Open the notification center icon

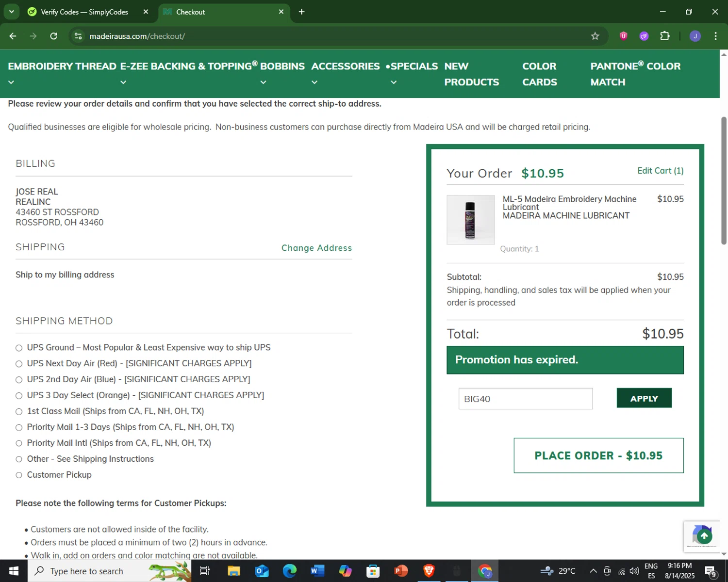711,571
